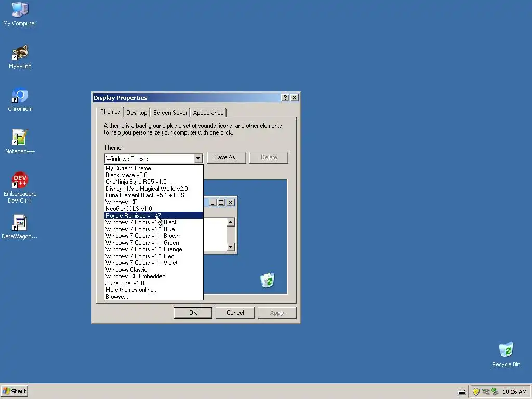Click the grayed-out Delete button
Image resolution: width=532 pixels, height=399 pixels.
coord(269,157)
